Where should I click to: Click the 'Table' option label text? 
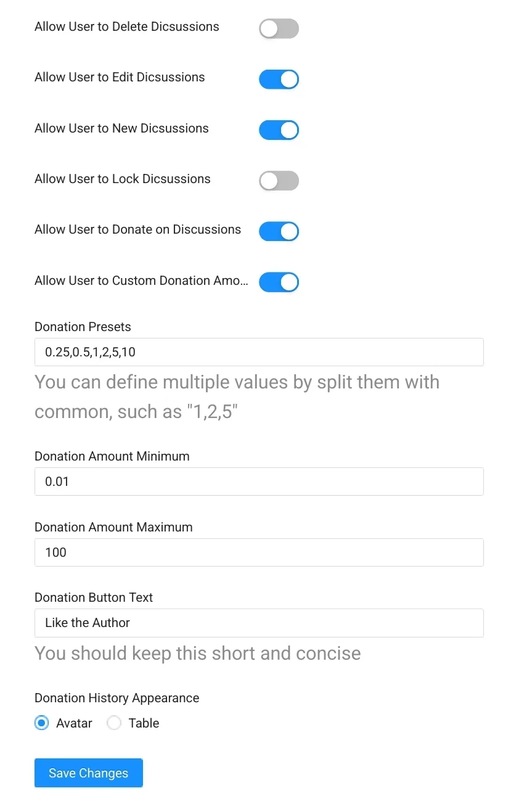pos(144,723)
